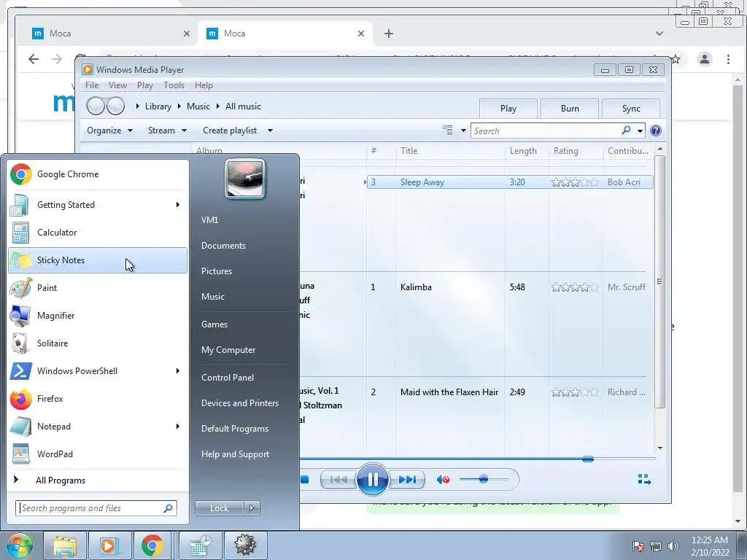Click Chrome back arrow

[34, 59]
